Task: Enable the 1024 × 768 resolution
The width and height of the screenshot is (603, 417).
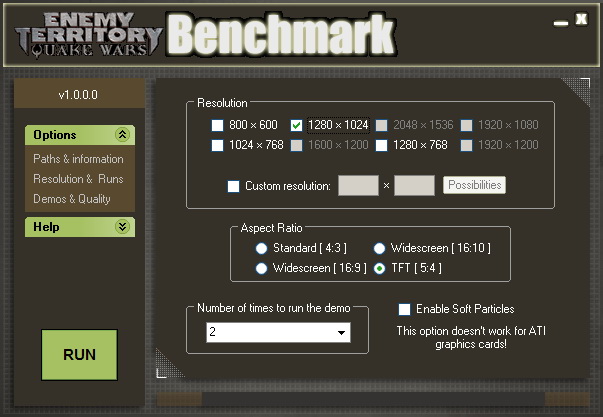Action: tap(217, 145)
